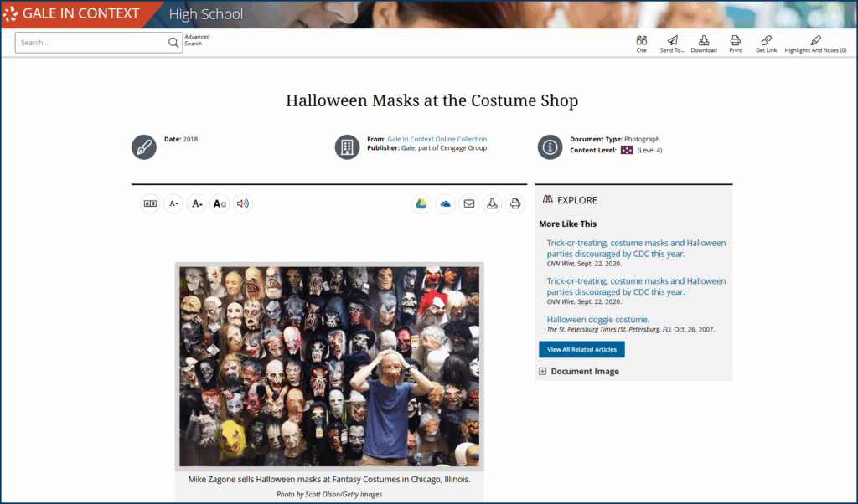858x504 pixels.
Task: Click the Halloween masks photograph
Action: click(329, 366)
